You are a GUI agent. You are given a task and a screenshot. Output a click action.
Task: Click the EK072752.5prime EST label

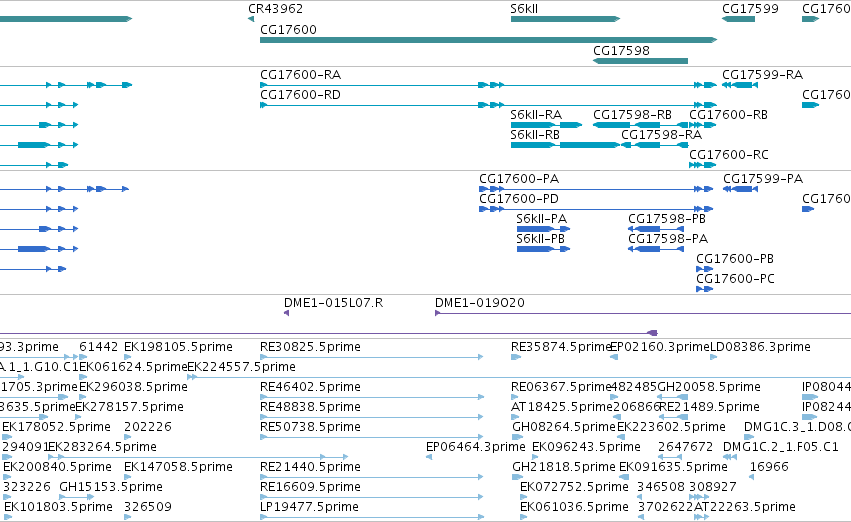tap(574, 487)
